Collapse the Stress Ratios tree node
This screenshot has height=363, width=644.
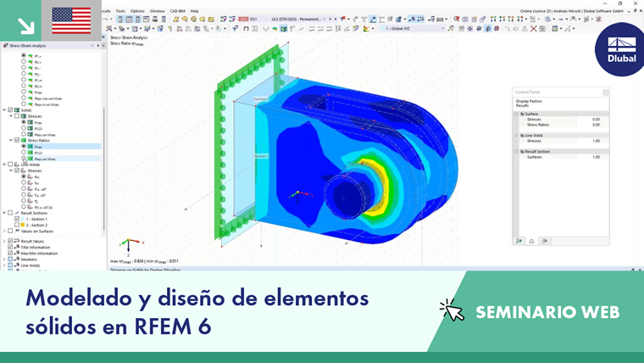(x=11, y=140)
